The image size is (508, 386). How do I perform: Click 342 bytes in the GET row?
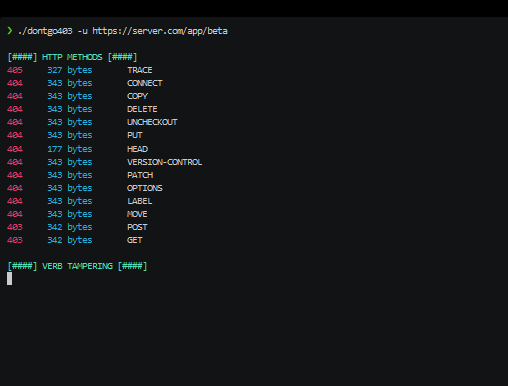(x=70, y=240)
